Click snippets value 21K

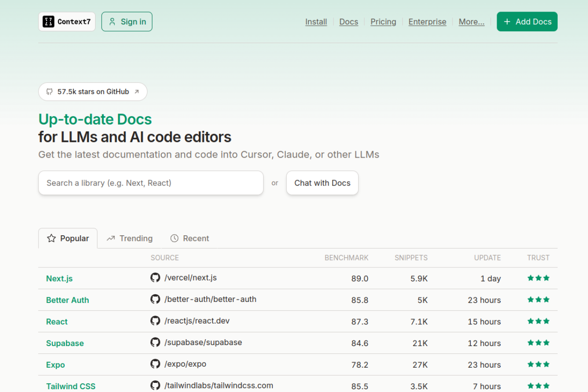click(x=420, y=343)
